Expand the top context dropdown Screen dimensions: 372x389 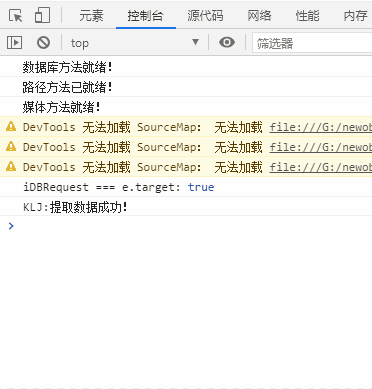135,43
